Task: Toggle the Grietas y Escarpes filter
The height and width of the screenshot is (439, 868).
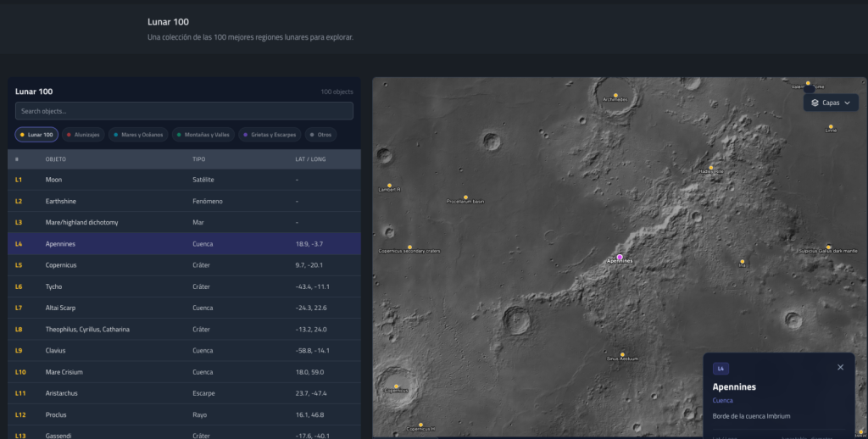Action: [x=270, y=135]
